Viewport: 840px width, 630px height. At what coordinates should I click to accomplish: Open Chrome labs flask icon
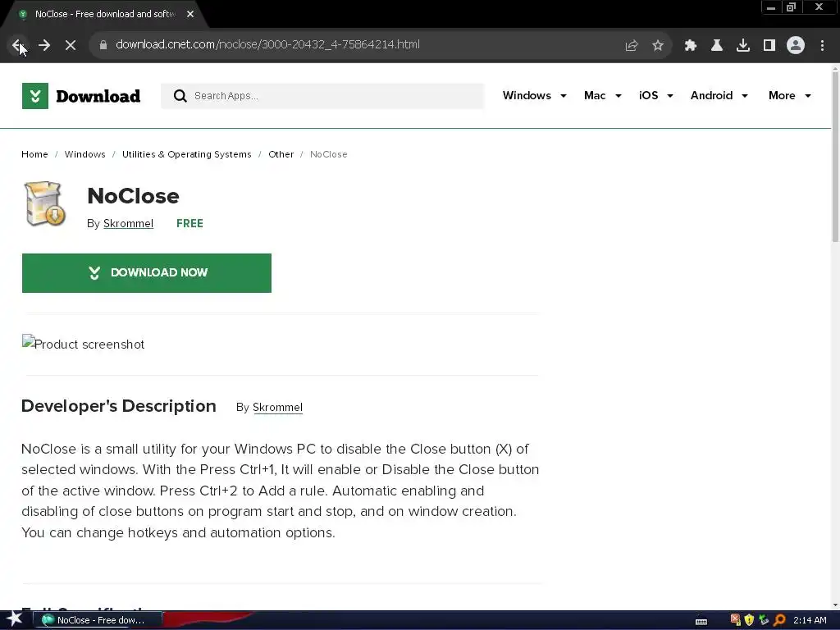click(717, 46)
